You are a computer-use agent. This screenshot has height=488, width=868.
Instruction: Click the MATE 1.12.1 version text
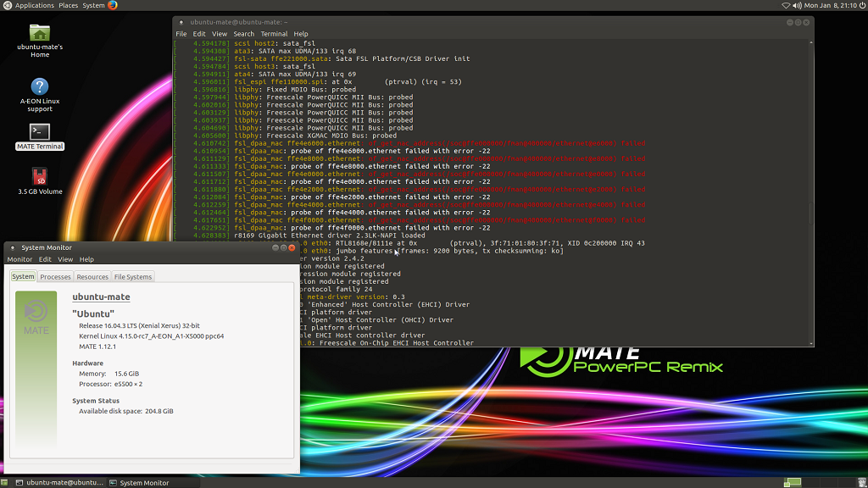(97, 347)
